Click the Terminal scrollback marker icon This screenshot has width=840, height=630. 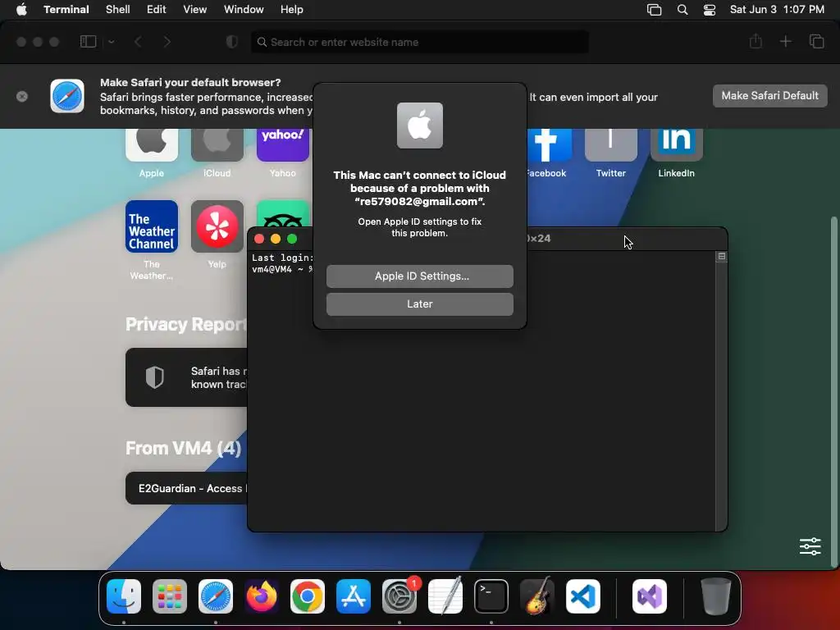pyautogui.click(x=722, y=257)
